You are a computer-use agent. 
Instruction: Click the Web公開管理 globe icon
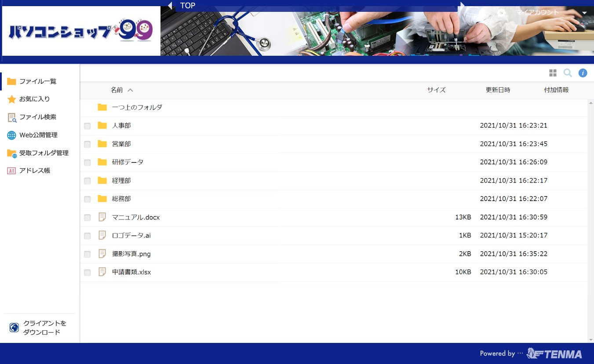12,135
